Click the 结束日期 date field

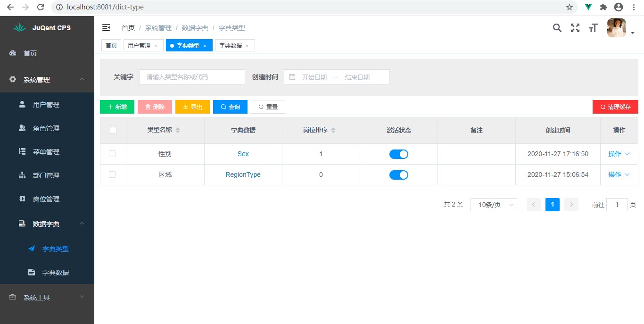click(x=357, y=77)
